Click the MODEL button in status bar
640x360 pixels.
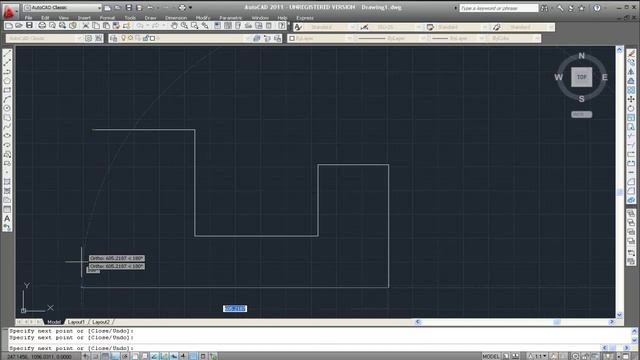(491, 356)
